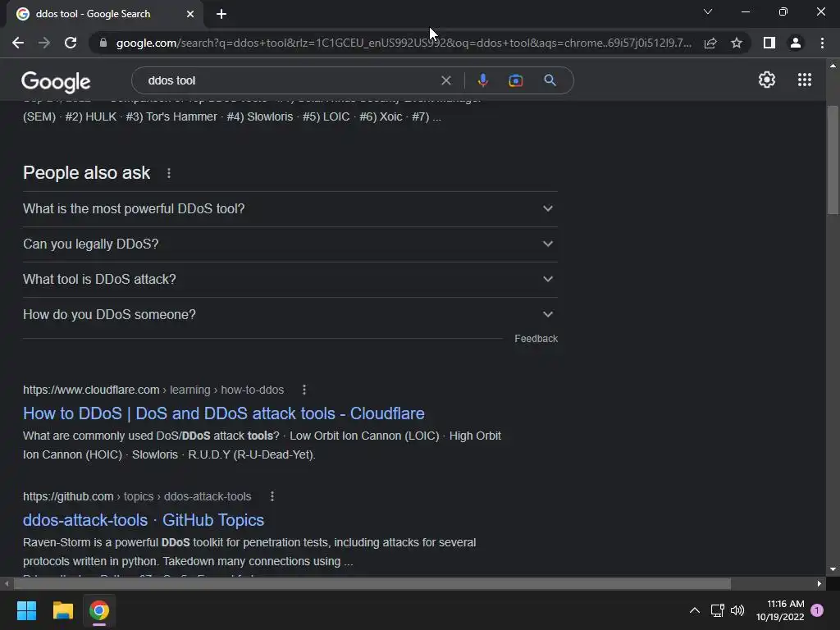The image size is (840, 630).
Task: Open the clock showing 11:16 AM
Action: point(780,610)
